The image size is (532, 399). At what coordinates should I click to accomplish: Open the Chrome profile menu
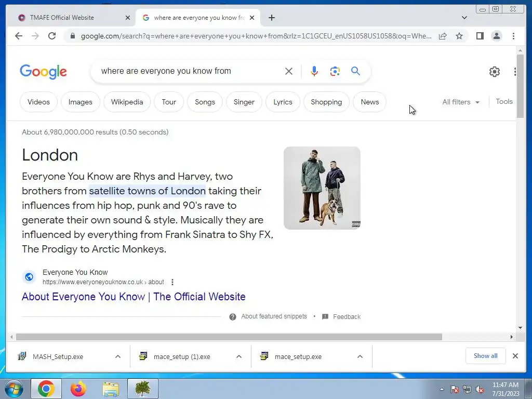click(496, 36)
